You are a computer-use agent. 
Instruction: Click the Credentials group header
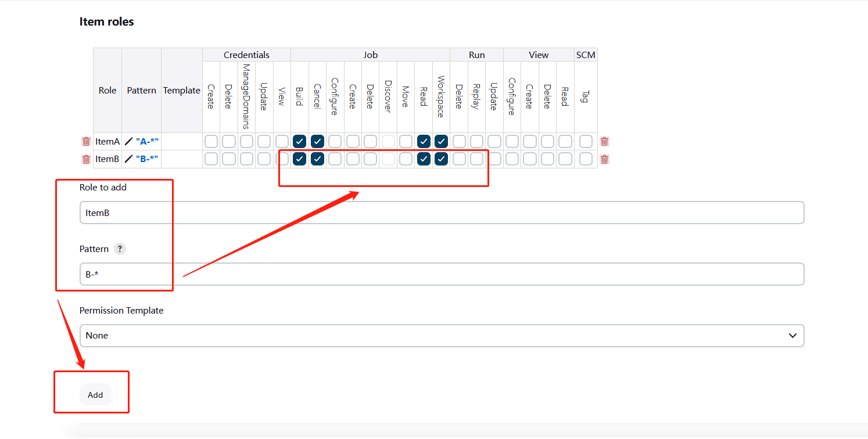tap(246, 55)
